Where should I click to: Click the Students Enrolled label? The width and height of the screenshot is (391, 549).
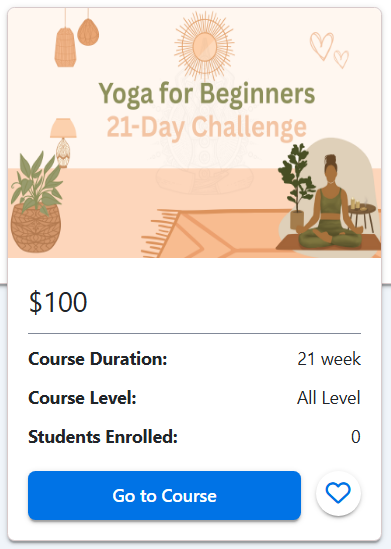(103, 437)
